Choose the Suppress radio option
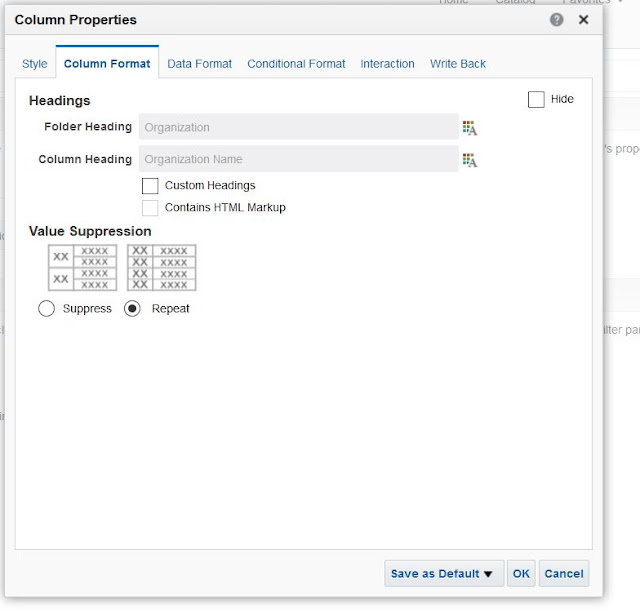Viewport: 640px width, 612px height. point(47,309)
